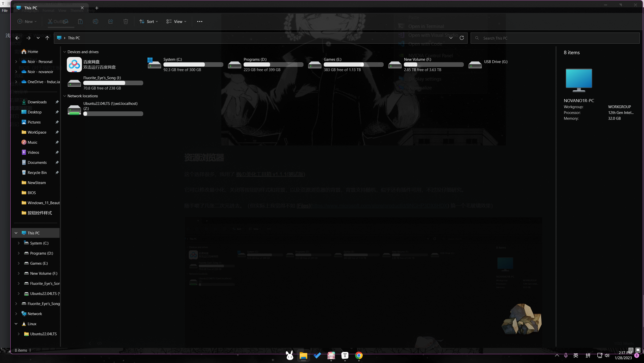Open a new tab with plus button
The image size is (644, 363).
click(97, 8)
